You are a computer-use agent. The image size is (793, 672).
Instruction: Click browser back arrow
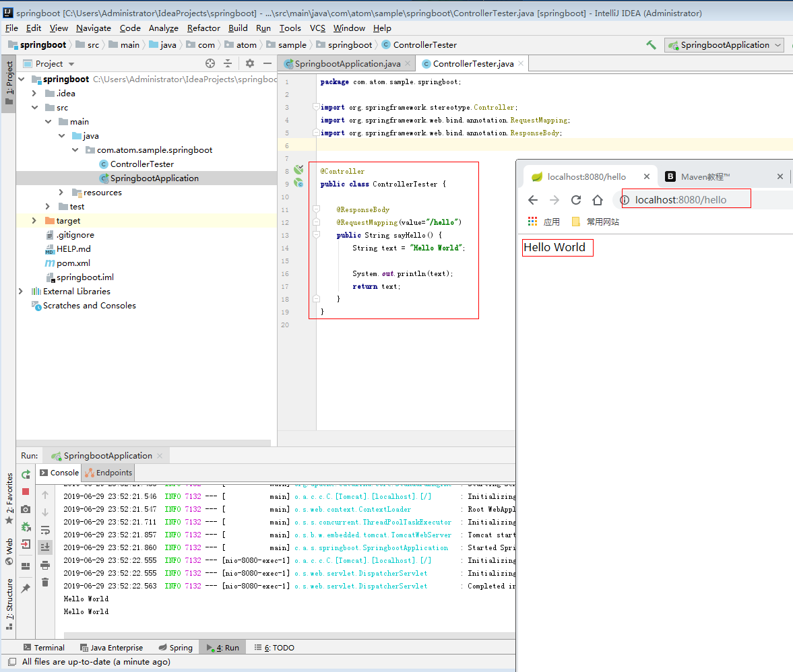pyautogui.click(x=533, y=200)
